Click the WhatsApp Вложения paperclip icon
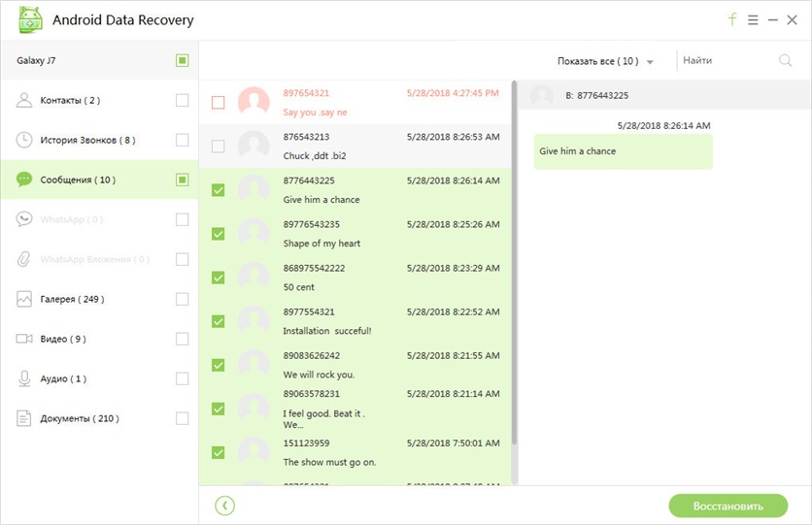 (24, 259)
